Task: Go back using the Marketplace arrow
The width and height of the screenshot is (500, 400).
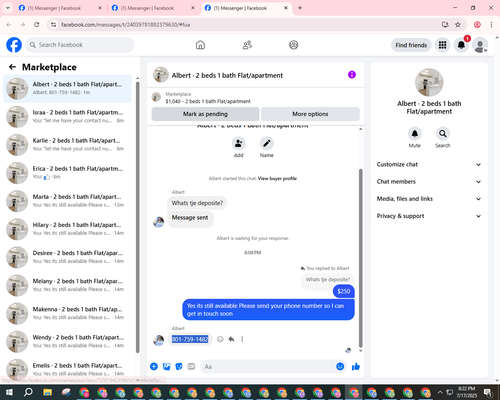Action: [x=12, y=67]
